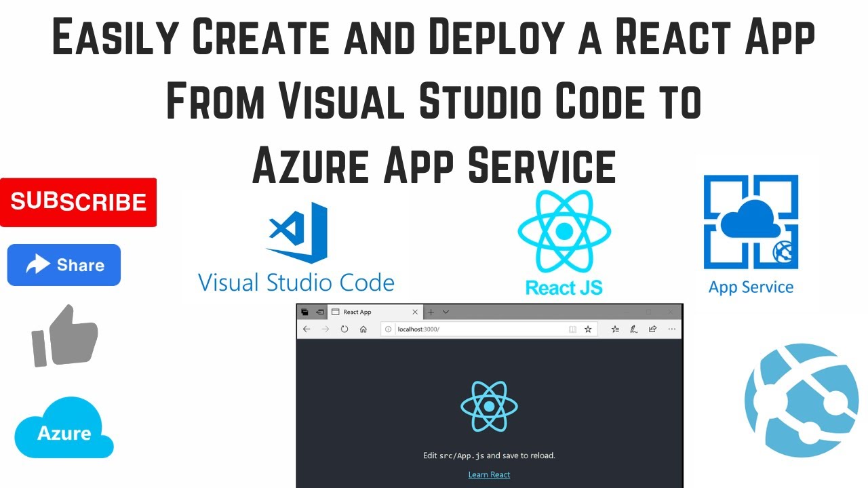Click the React logo in the page
This screenshot has height=488, width=868.
pyautogui.click(x=489, y=407)
